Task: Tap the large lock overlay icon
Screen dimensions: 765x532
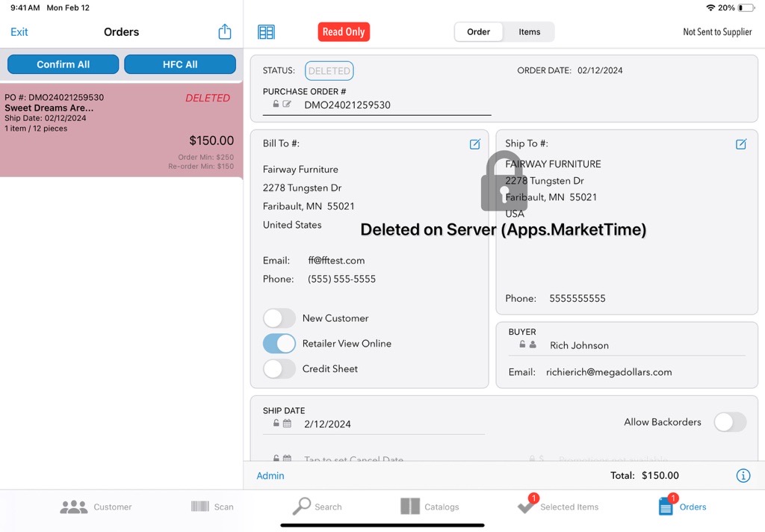Action: 504,181
